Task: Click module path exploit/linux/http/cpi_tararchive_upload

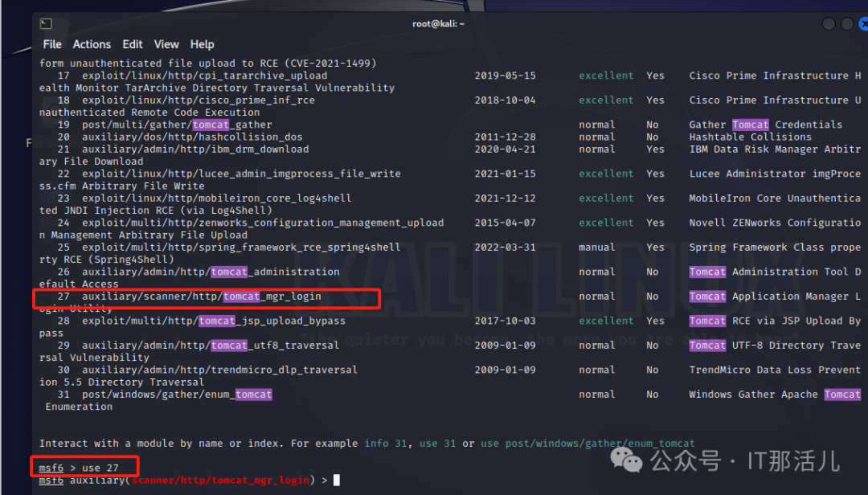Action: 204,76
